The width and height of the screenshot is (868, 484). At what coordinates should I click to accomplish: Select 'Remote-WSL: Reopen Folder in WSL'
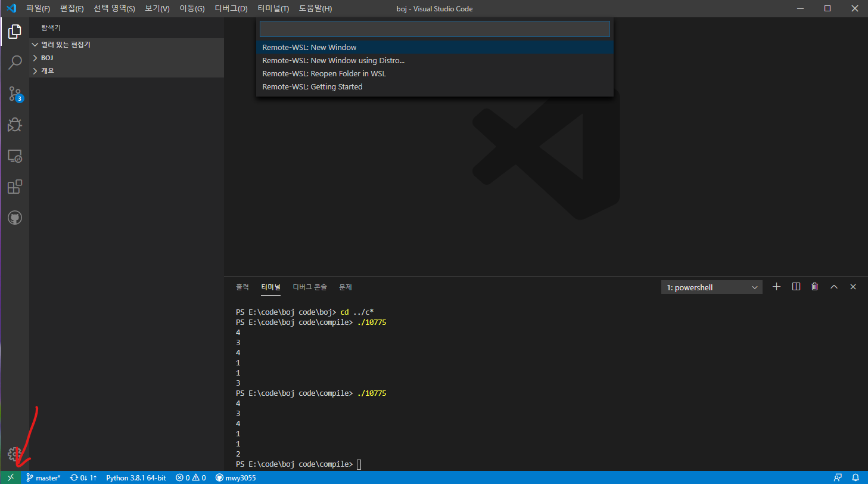(435, 73)
